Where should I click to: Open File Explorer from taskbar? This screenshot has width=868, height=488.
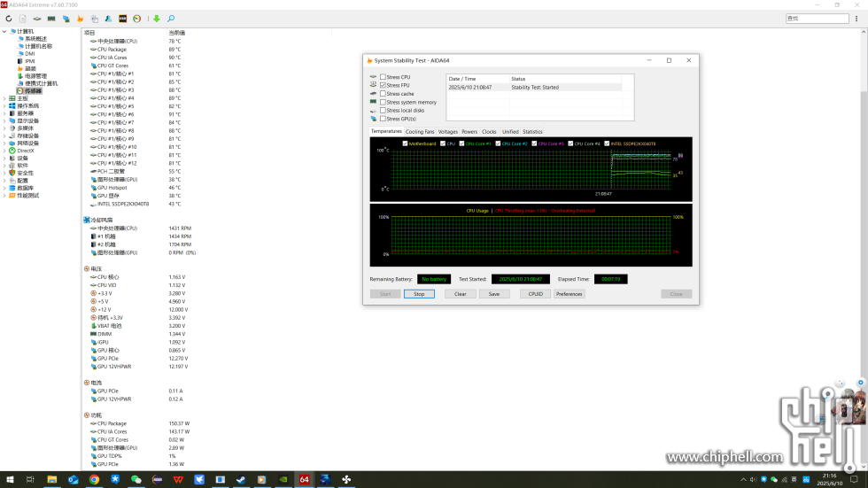click(51, 480)
